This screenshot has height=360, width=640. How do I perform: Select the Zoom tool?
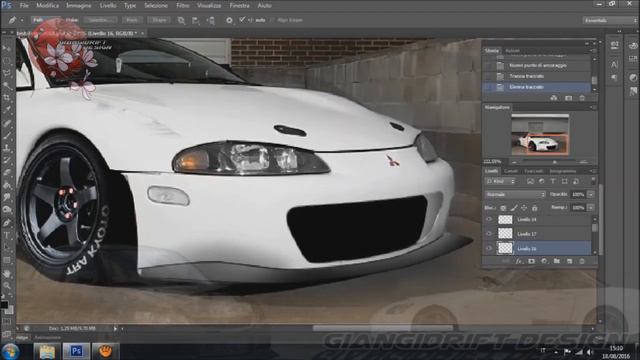7,286
